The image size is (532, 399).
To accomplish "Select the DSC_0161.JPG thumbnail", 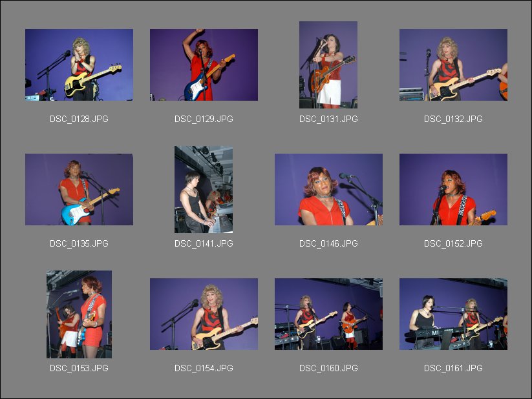I will pos(453,314).
